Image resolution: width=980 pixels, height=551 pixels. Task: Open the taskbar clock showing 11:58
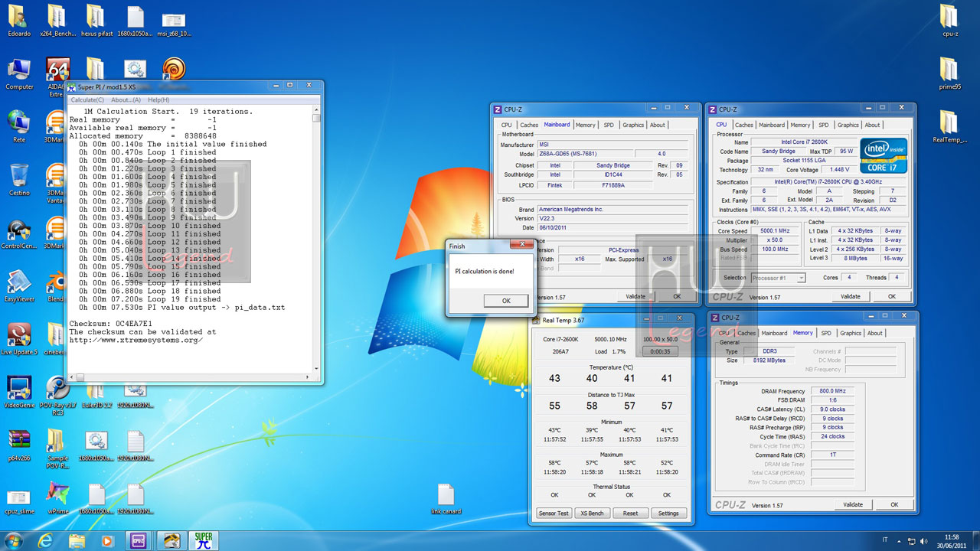952,540
